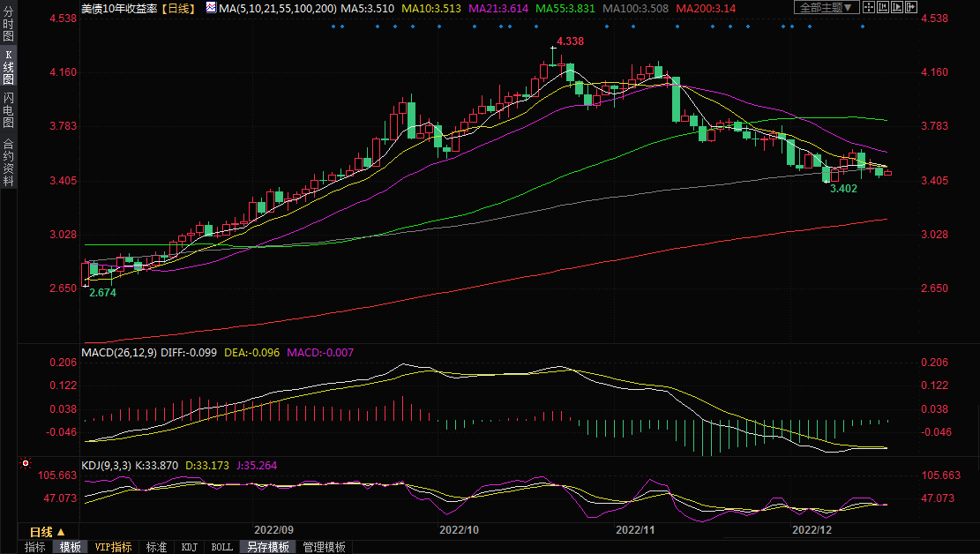Open the 全部主题 theme dropdown

tap(826, 8)
